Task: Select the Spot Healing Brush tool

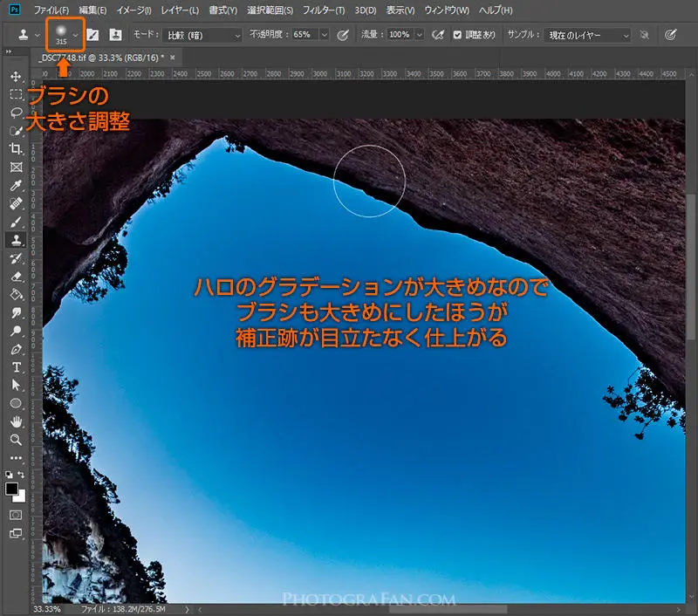Action: [x=16, y=203]
